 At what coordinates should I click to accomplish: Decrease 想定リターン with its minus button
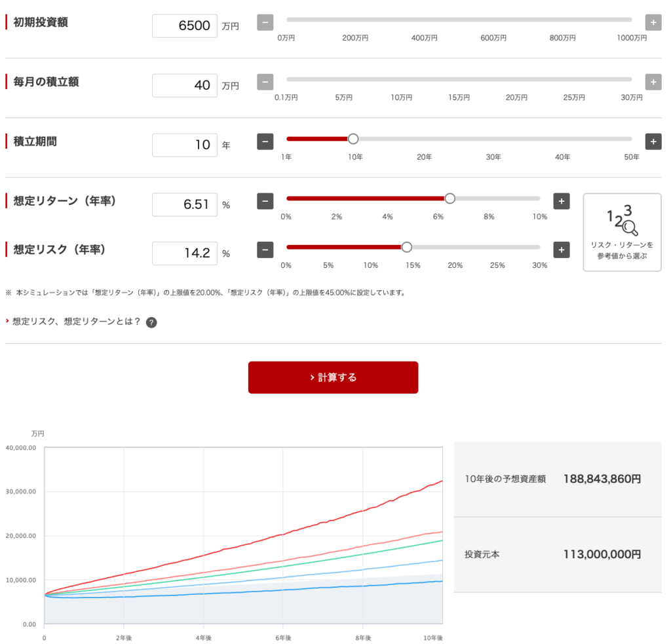(x=265, y=201)
